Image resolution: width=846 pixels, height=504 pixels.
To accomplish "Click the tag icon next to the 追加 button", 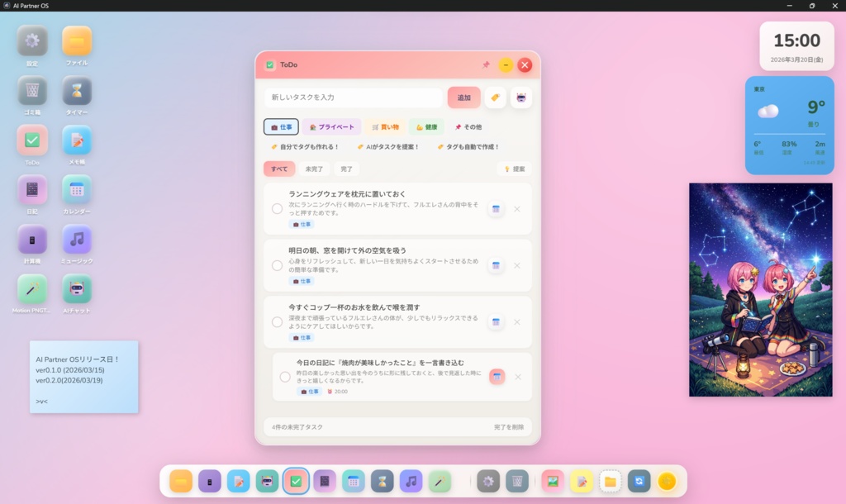I will pyautogui.click(x=495, y=97).
